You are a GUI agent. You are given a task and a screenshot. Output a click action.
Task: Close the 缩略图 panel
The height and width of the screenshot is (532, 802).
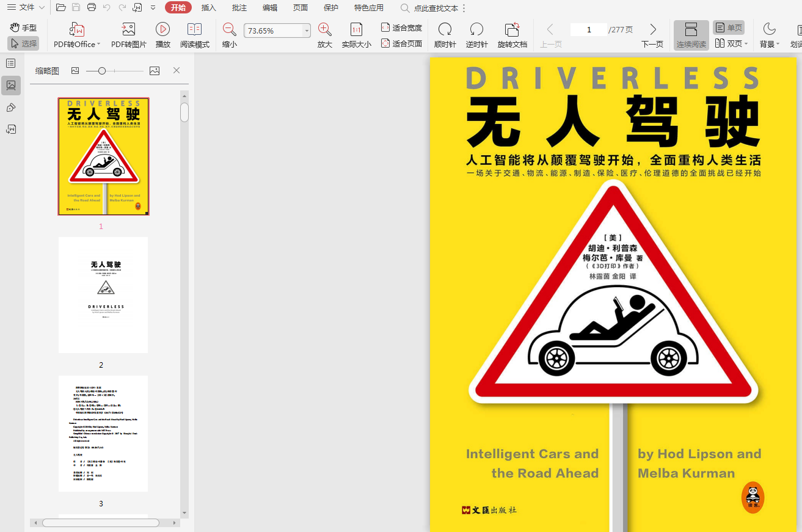pos(177,71)
